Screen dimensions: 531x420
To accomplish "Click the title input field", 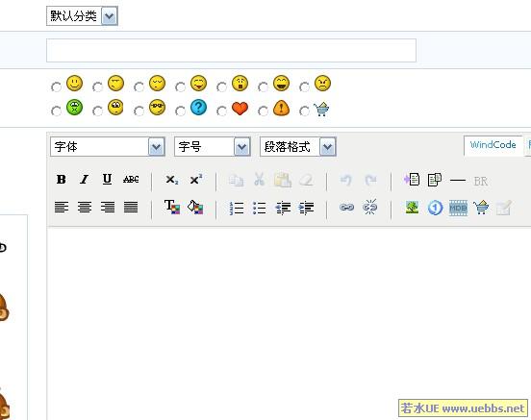I will point(231,50).
